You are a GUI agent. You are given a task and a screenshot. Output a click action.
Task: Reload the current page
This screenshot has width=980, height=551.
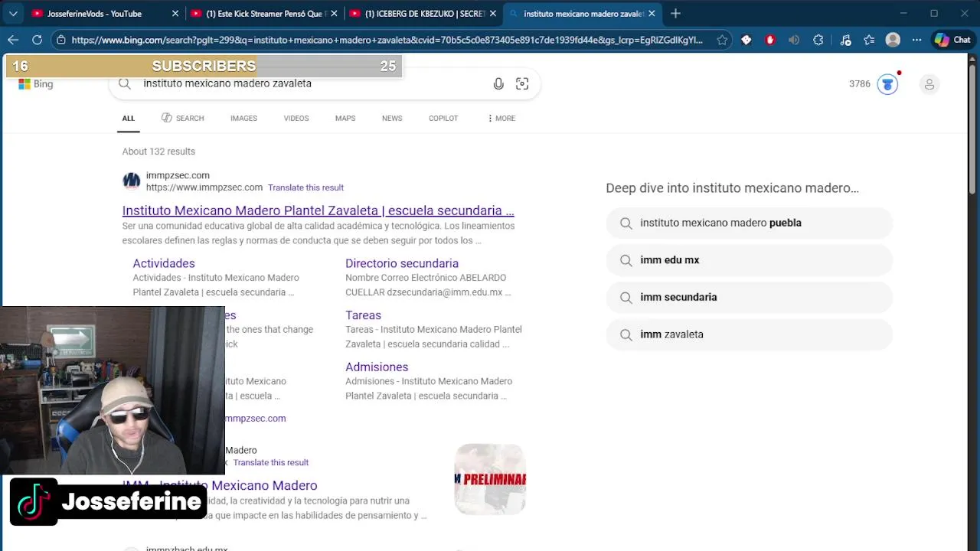coord(37,40)
